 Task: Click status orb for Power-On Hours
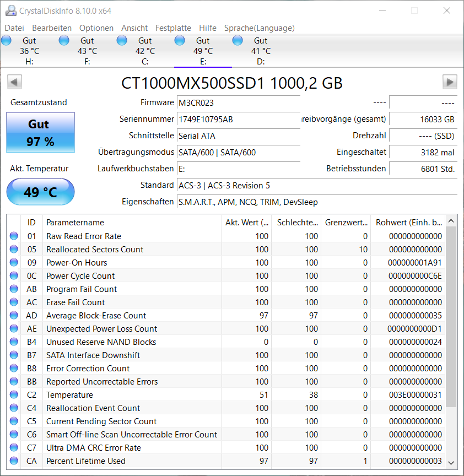pyautogui.click(x=14, y=262)
